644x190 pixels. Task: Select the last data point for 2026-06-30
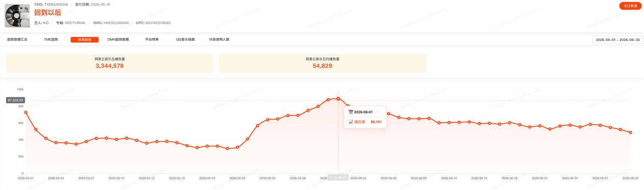click(631, 133)
